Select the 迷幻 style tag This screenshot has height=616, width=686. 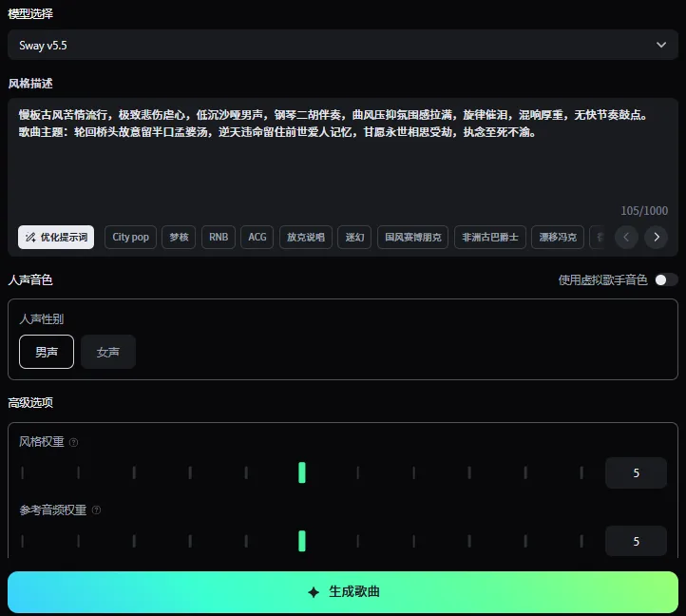pyautogui.click(x=354, y=238)
